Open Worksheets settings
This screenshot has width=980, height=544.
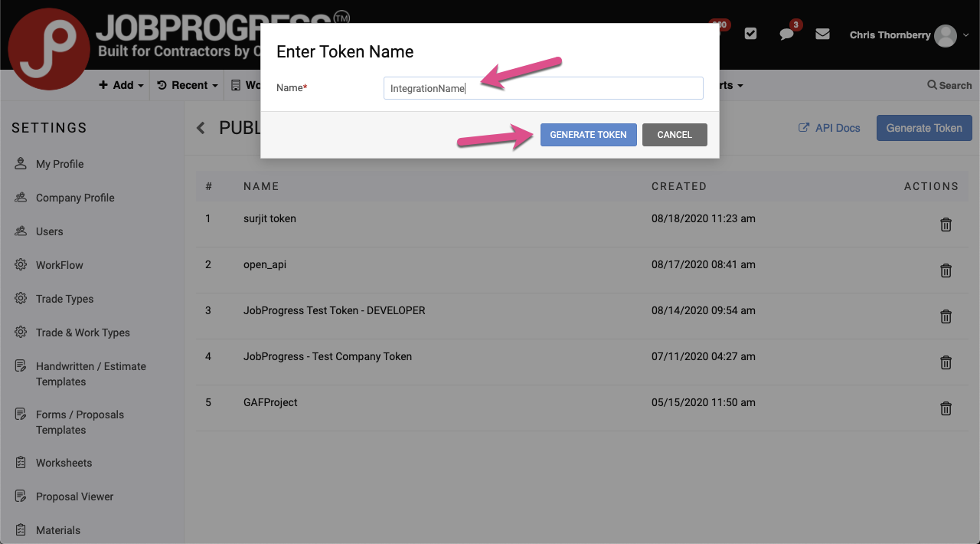click(64, 463)
